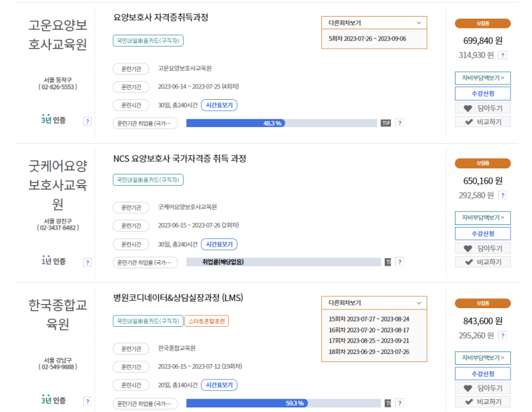Image resolution: width=532 pixels, height=412 pixels.
Task: Collapse the expanded 다른회차보기 session list
Action: 374,302
